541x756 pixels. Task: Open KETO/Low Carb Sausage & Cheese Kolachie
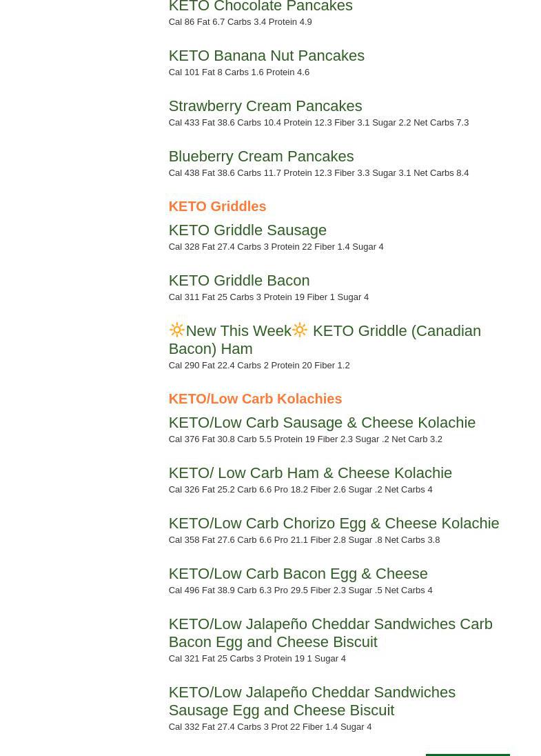tap(322, 423)
